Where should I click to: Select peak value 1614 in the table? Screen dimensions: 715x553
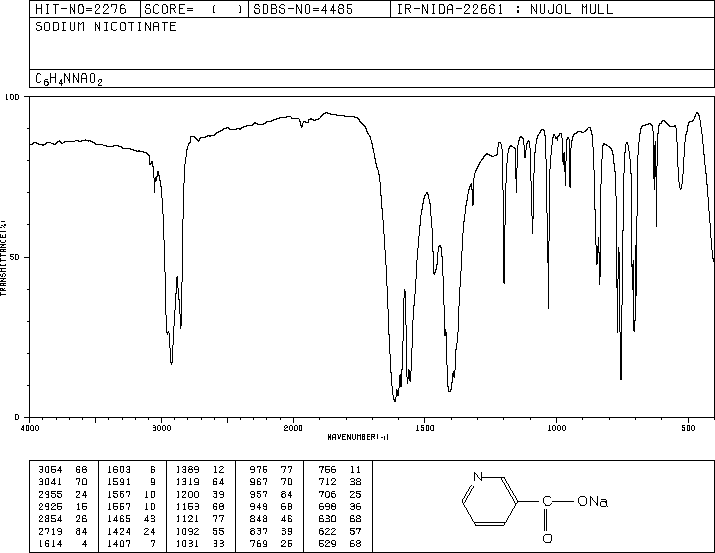(x=50, y=543)
